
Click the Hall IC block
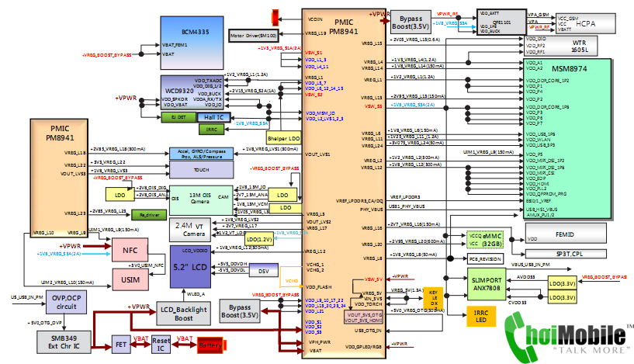click(x=214, y=117)
